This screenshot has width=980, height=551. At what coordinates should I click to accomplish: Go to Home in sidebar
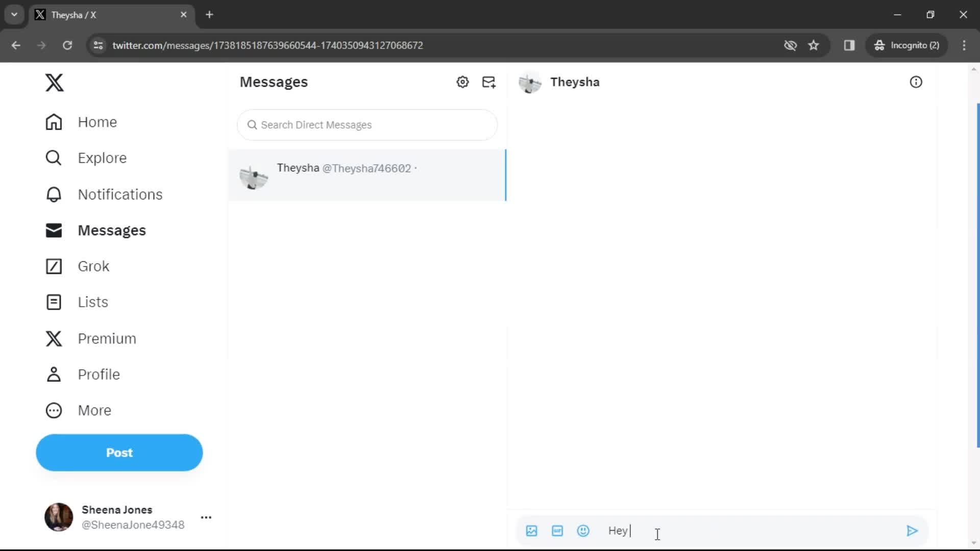(x=81, y=122)
